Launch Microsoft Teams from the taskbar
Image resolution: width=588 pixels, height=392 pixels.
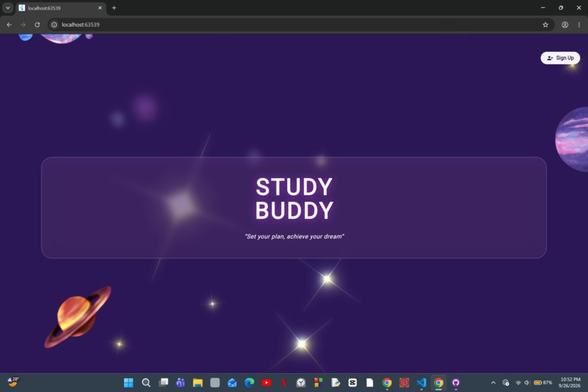[x=180, y=383]
